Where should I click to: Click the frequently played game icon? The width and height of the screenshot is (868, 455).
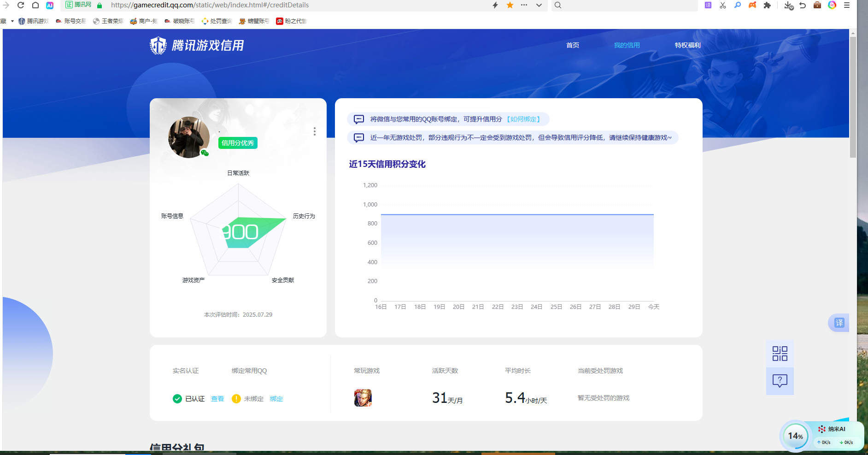click(363, 398)
